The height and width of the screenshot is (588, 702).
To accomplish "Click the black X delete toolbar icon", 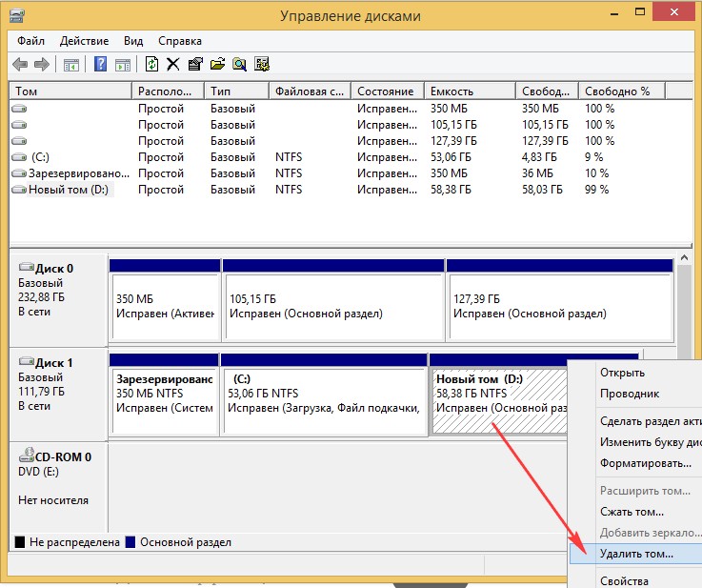I will tap(172, 65).
